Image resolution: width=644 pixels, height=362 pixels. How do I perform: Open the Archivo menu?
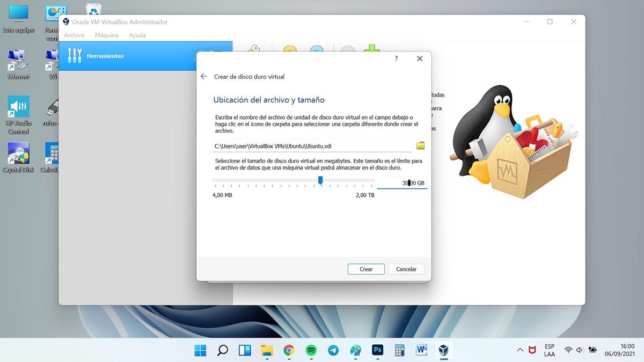coord(74,35)
